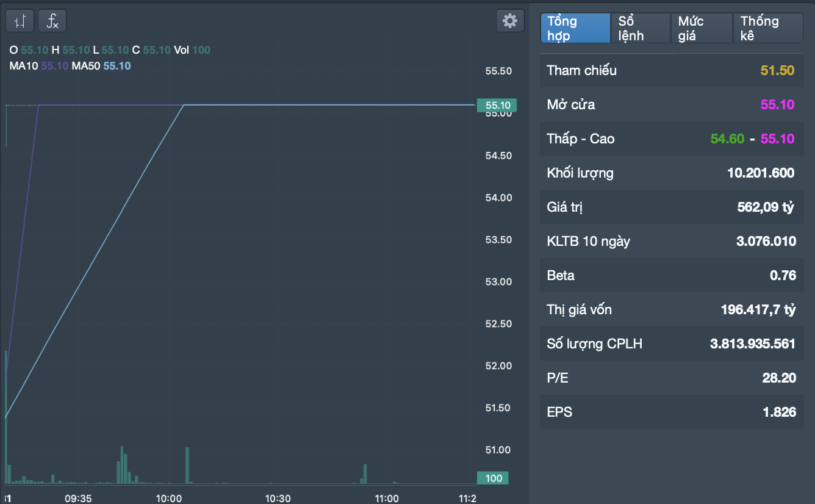Open the fx indicators menu
815x504 pixels.
tap(52, 21)
